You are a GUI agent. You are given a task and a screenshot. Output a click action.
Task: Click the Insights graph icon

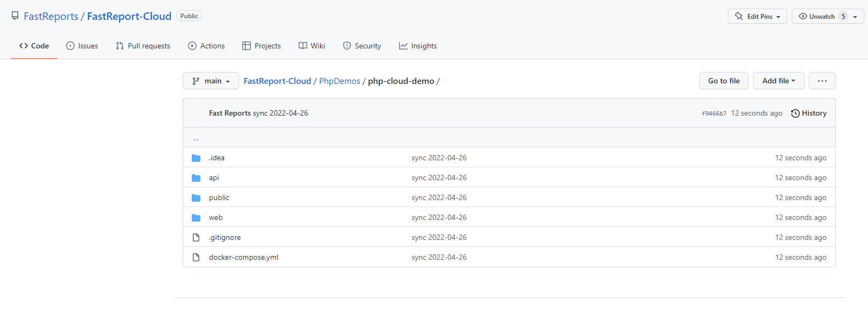coord(403,46)
